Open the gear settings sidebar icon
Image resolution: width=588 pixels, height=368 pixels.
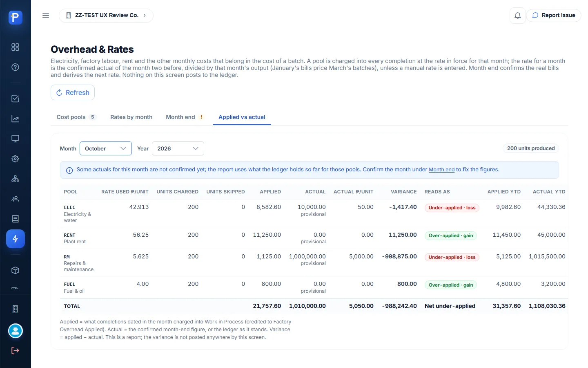(16, 159)
